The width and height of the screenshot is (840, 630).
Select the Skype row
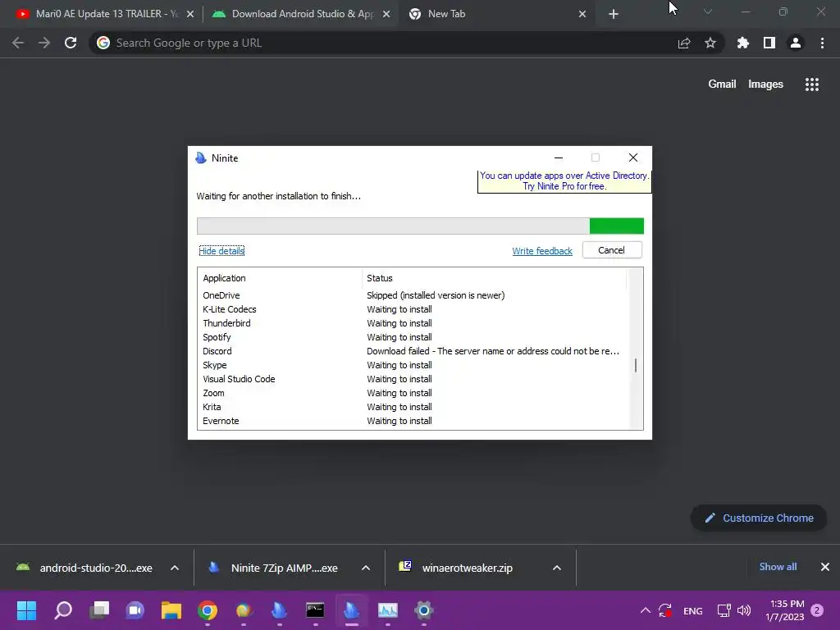[413, 365]
